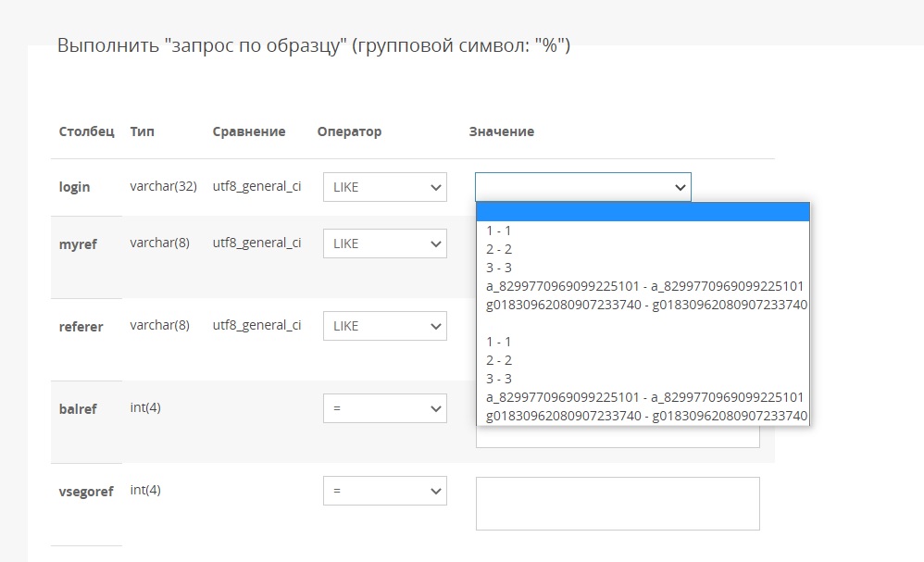Collapse the login value combo box

point(582,187)
